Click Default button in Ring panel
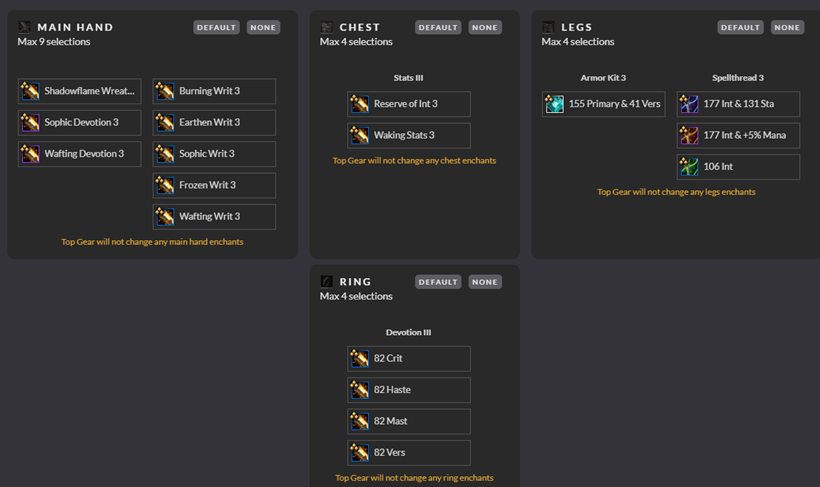820x487 pixels. tap(438, 282)
